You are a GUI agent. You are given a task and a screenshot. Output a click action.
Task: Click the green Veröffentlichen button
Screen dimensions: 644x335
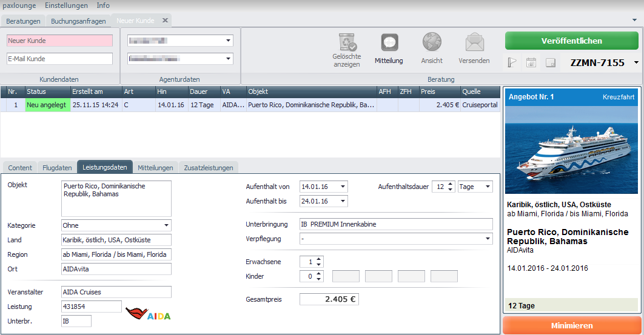point(571,41)
